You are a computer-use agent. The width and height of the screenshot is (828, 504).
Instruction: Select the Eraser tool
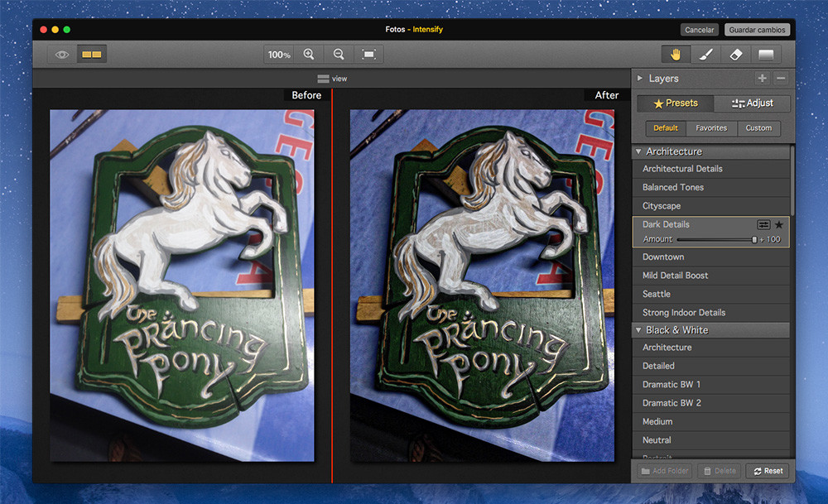[x=735, y=55]
